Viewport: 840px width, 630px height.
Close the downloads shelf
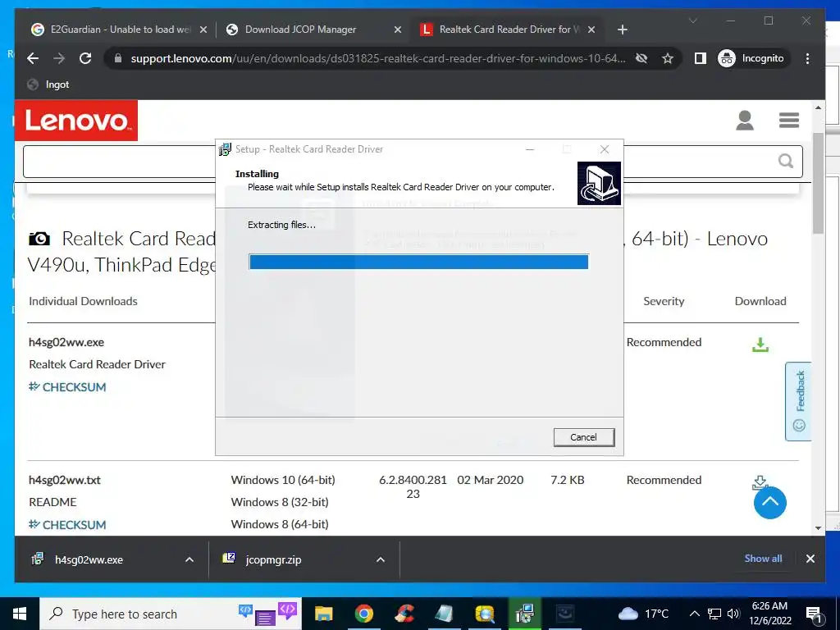pyautogui.click(x=810, y=559)
